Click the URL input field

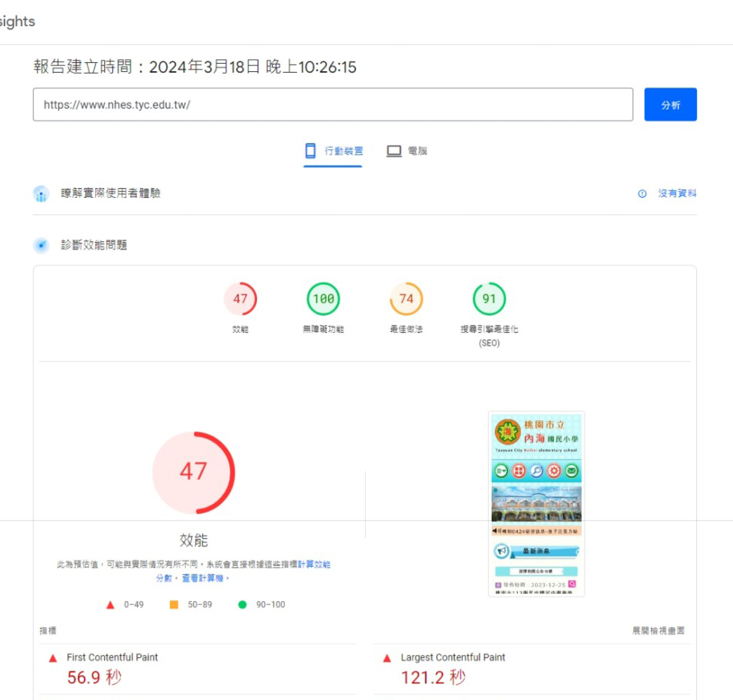click(x=332, y=105)
